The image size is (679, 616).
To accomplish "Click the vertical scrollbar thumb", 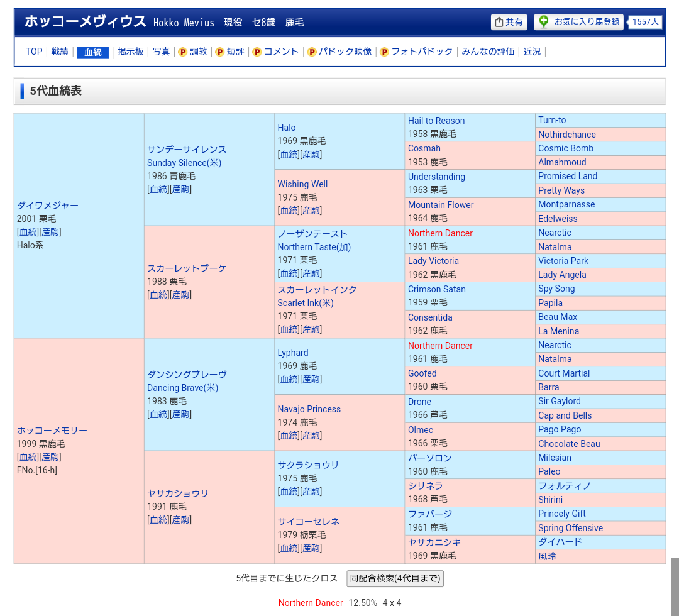I will pos(675,586).
